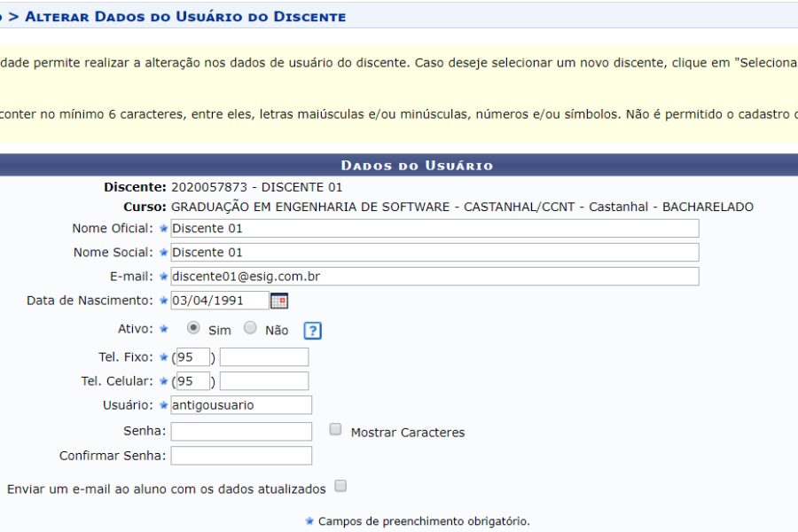
Task: Click the Tel. Fixo phone number field
Action: click(x=264, y=357)
